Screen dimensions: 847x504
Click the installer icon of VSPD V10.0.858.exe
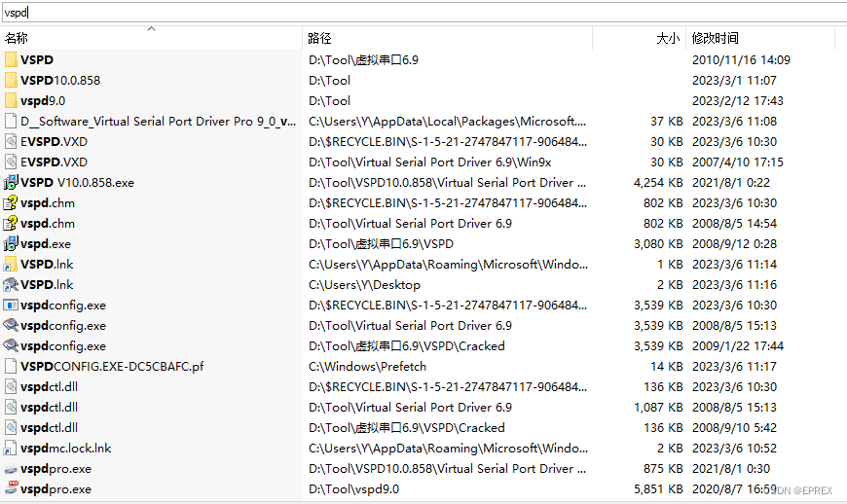(11, 183)
